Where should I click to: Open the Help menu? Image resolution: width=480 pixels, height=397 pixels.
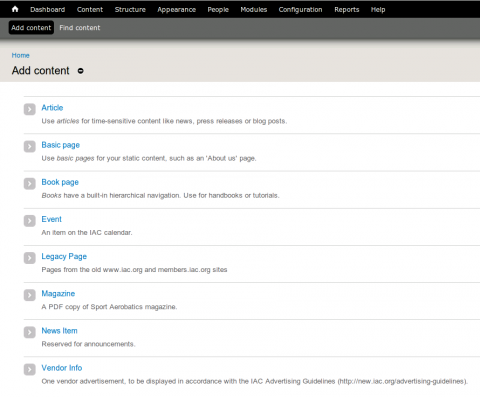[x=378, y=10]
